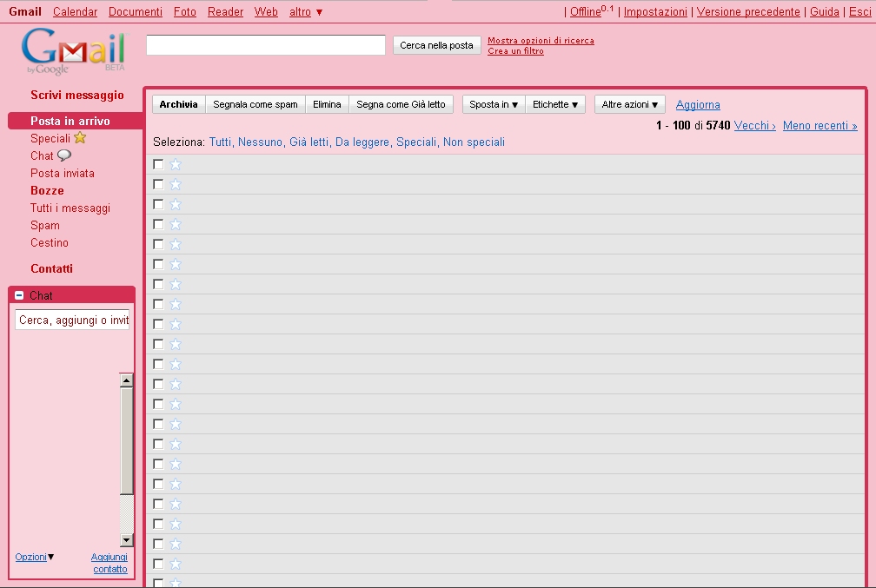Select the Posta in arrivo folder

pos(70,122)
